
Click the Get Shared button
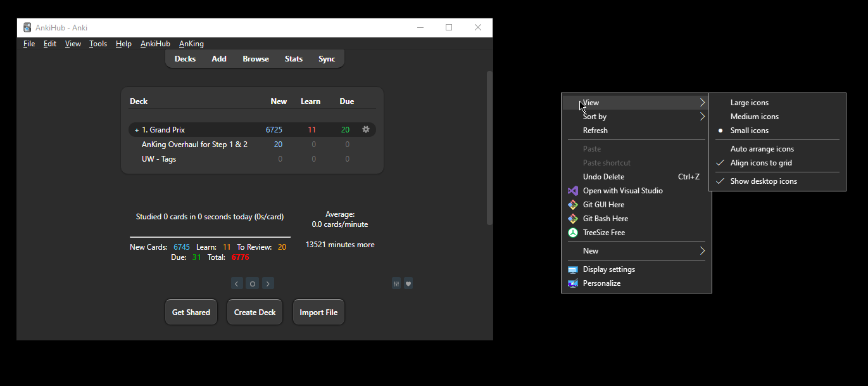191,312
